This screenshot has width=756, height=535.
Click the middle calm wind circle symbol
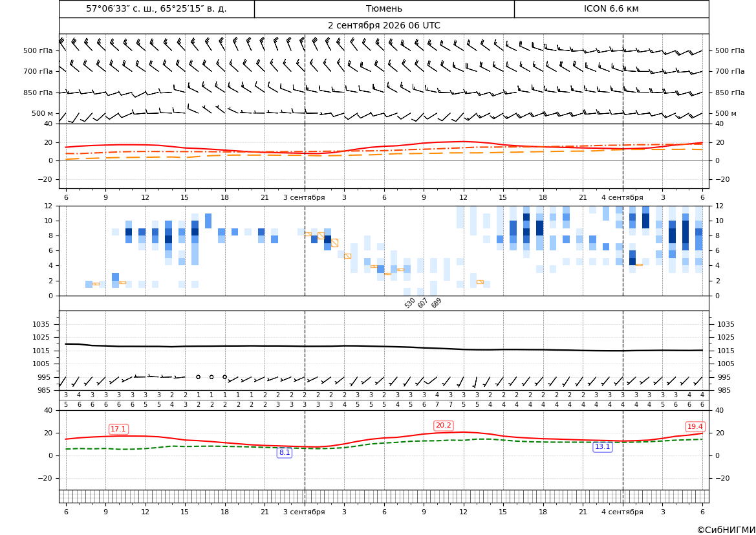[x=211, y=377]
